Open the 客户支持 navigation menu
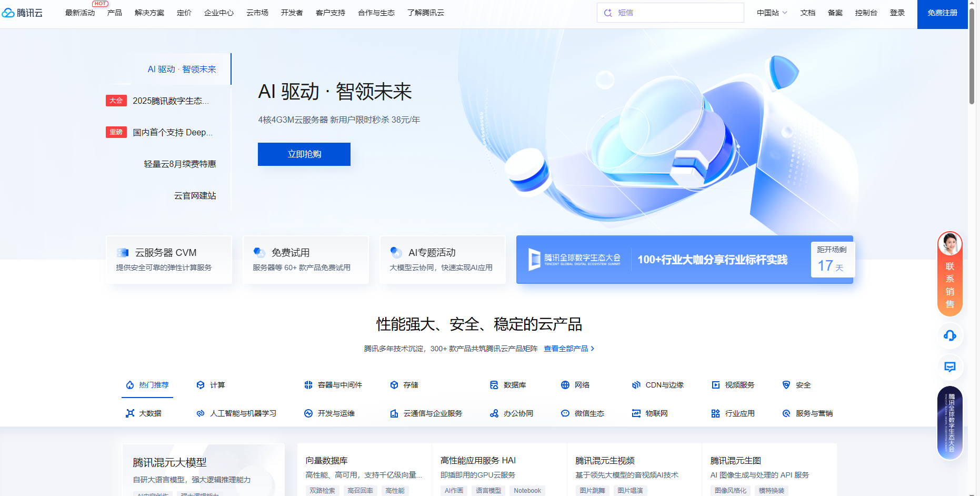The image size is (980, 496). [331, 13]
